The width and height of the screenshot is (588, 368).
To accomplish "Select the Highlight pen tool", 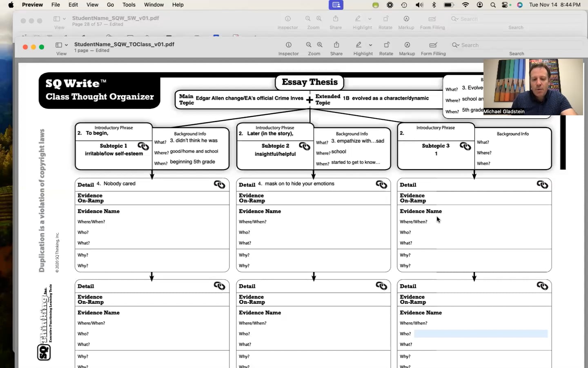I will point(359,45).
